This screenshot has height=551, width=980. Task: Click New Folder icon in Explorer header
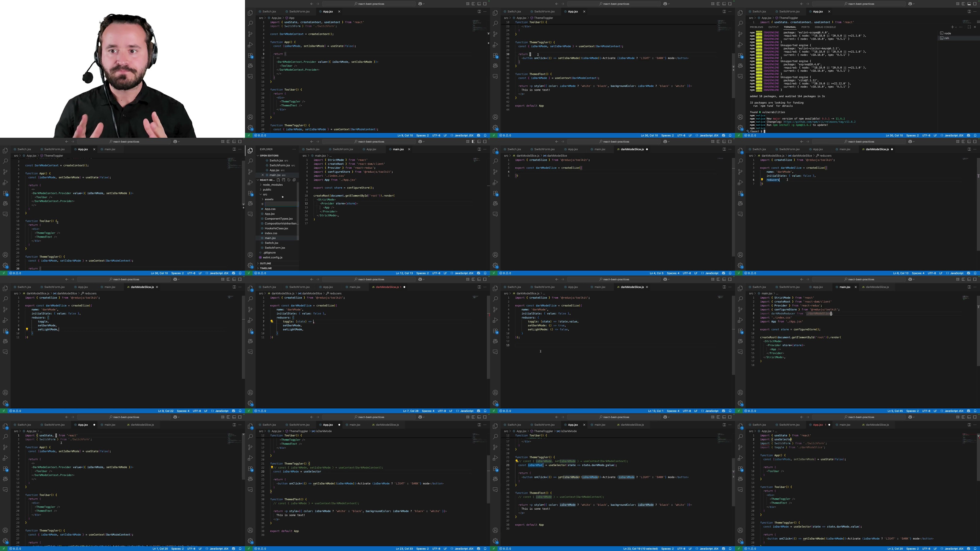tap(283, 180)
